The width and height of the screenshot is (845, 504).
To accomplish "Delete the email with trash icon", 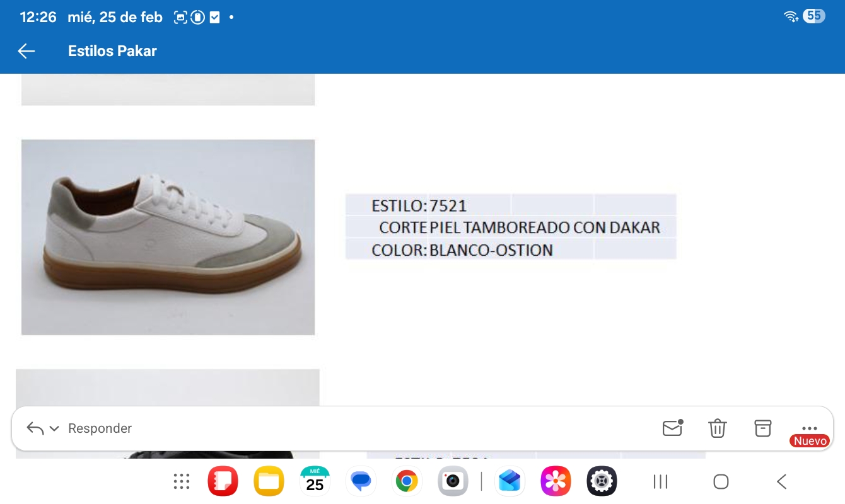I will point(718,428).
